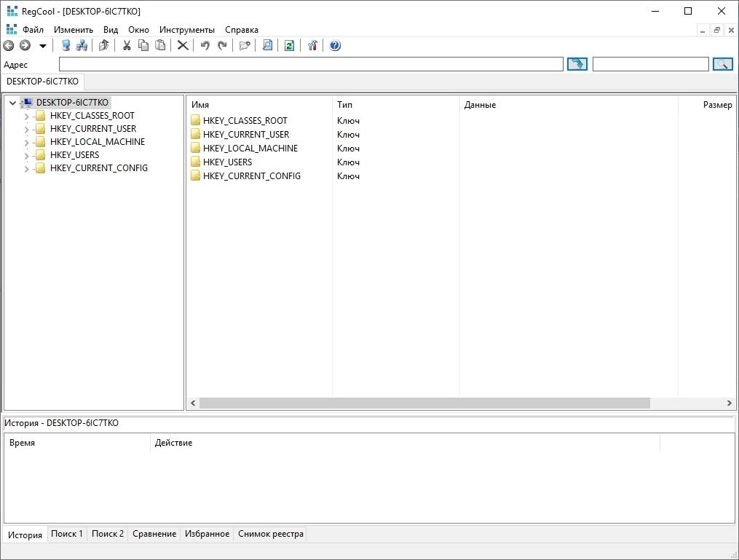Select the DESKTOP-6IC7TKO document tab
This screenshot has width=739, height=560.
[x=42, y=81]
